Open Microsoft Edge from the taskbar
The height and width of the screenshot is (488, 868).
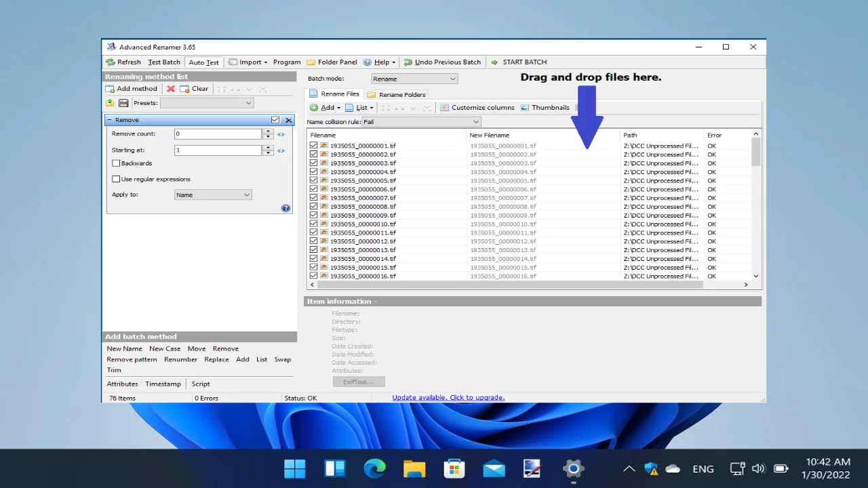(x=374, y=468)
